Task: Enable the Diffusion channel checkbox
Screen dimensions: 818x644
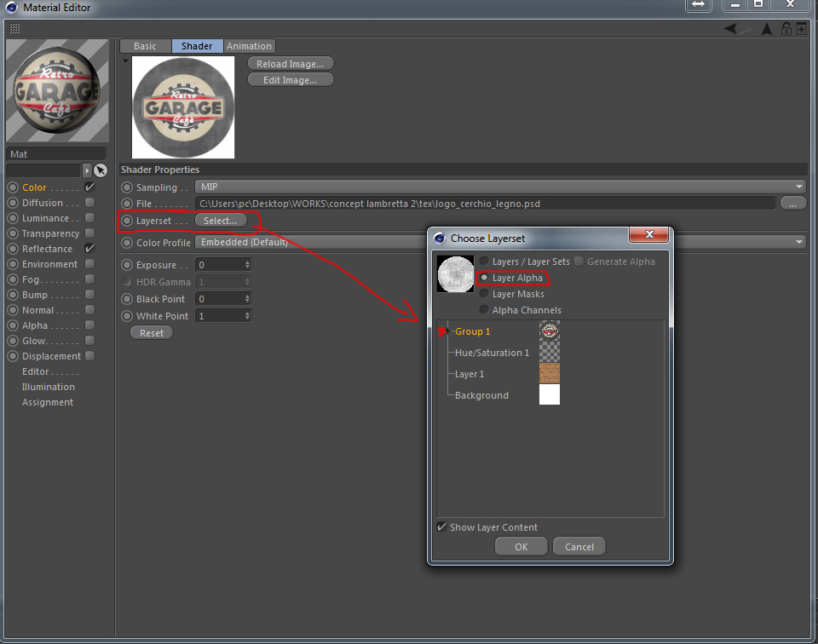Action: pyautogui.click(x=89, y=202)
